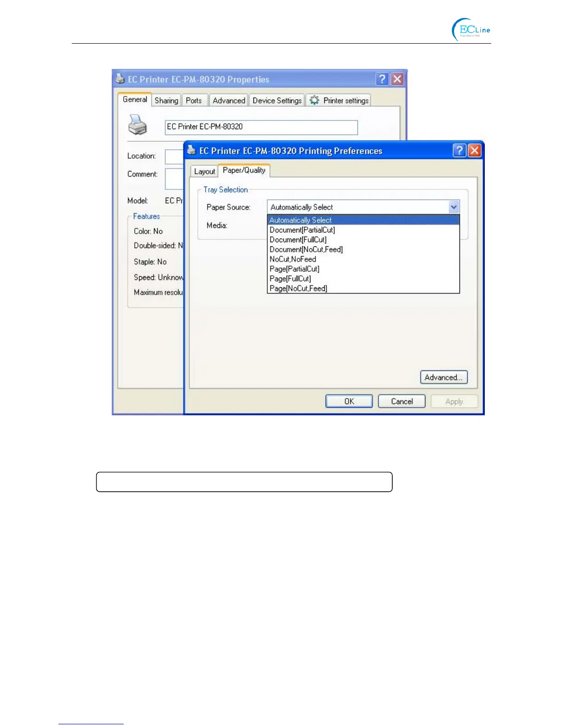Viewport: 563px width, 728px height.
Task: Click Help icon in Printing Preferences title bar
Action: [x=459, y=150]
